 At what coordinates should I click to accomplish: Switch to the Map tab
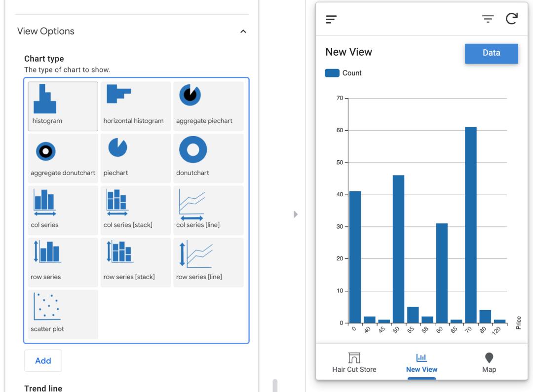(489, 362)
